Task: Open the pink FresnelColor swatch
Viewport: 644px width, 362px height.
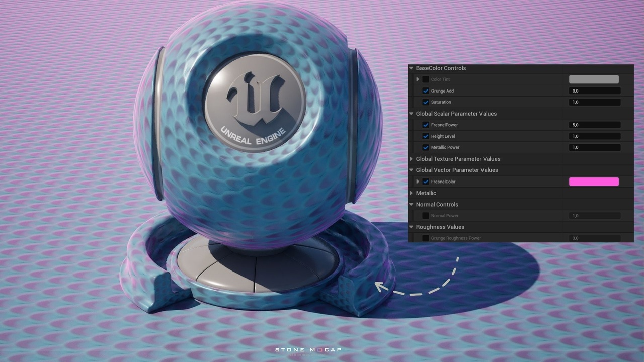Action: 594,182
